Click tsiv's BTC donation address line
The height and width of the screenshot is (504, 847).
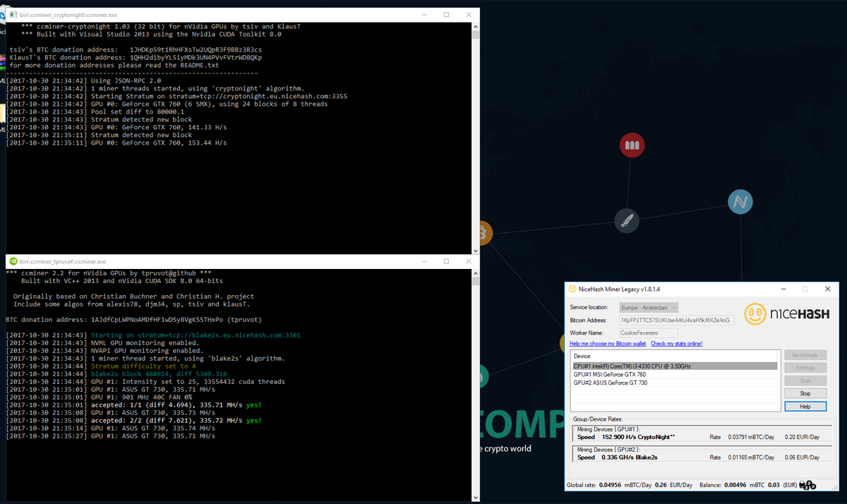click(136, 49)
